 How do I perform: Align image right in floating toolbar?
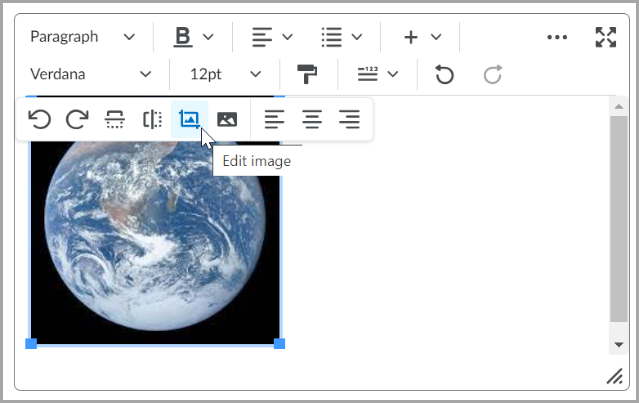pos(349,119)
